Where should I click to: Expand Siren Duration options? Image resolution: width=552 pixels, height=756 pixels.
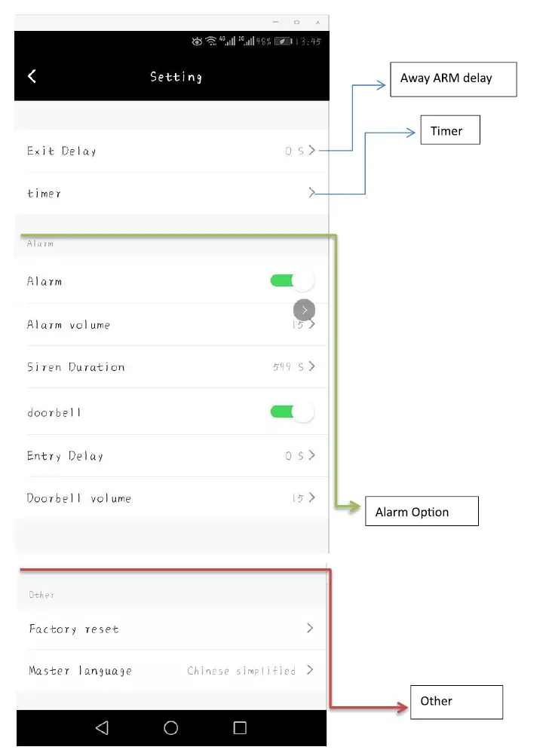pos(311,367)
